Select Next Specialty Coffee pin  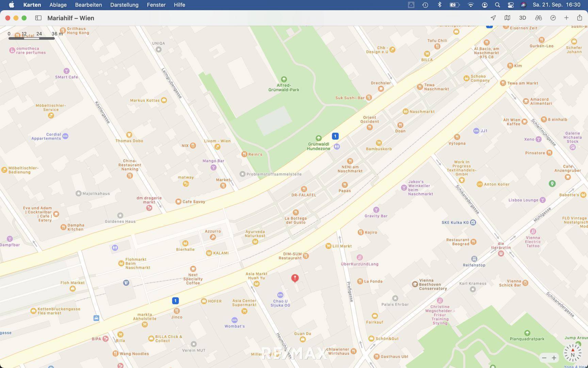point(193,269)
